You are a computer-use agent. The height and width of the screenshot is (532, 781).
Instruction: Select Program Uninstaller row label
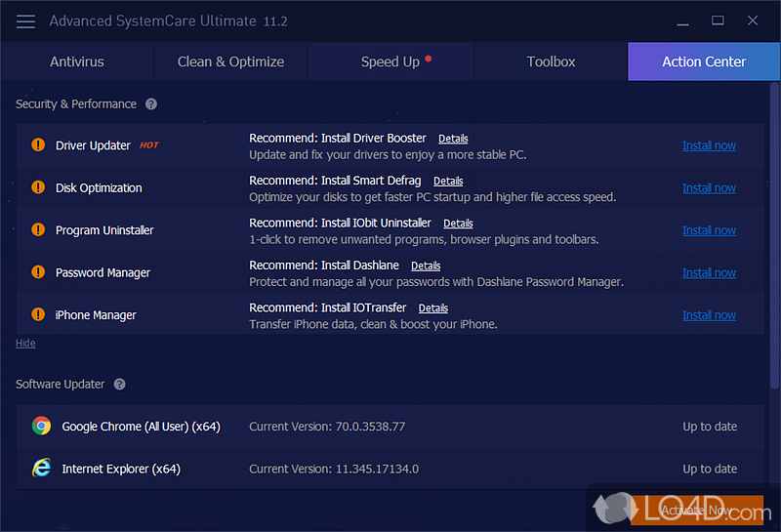coord(104,230)
